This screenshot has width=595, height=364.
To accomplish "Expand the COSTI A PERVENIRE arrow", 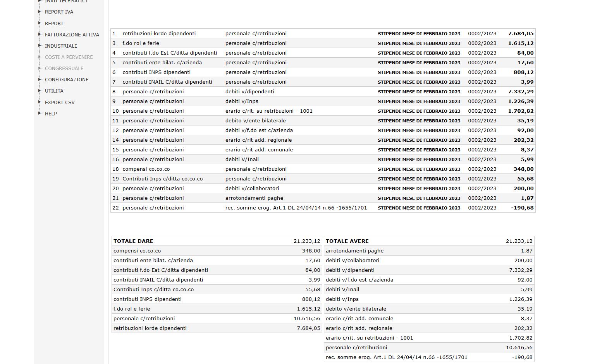I will pos(40,57).
